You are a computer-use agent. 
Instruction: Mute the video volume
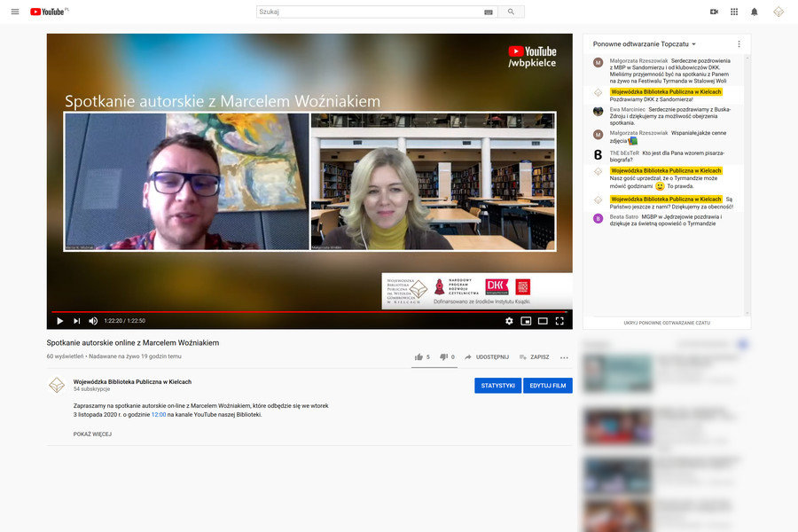pos(93,321)
